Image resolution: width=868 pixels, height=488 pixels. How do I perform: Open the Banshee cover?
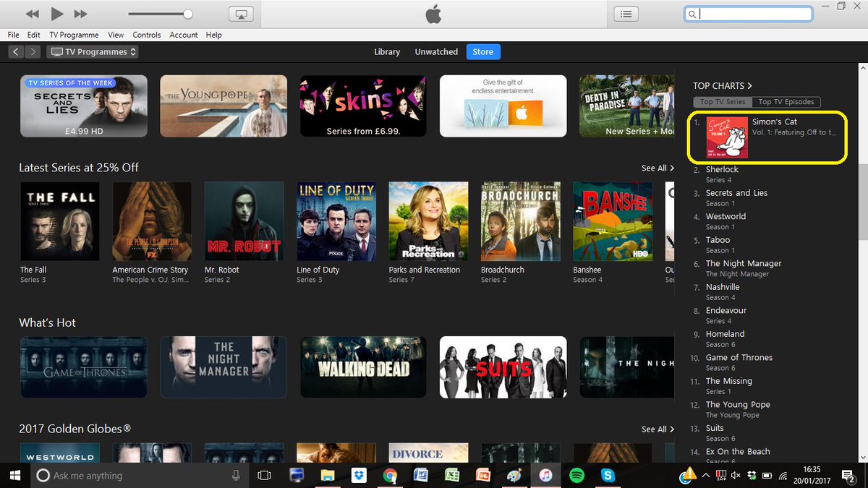pos(613,221)
